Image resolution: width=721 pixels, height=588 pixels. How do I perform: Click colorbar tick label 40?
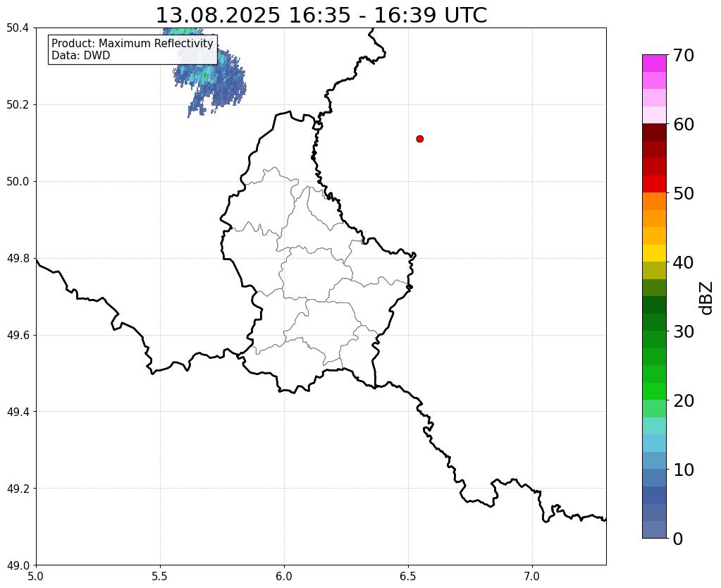[684, 262]
